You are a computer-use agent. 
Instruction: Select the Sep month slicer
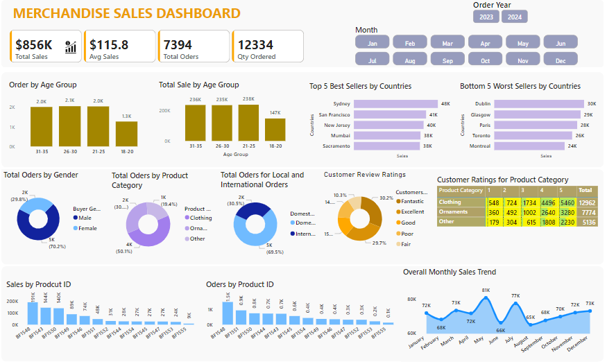[447, 59]
